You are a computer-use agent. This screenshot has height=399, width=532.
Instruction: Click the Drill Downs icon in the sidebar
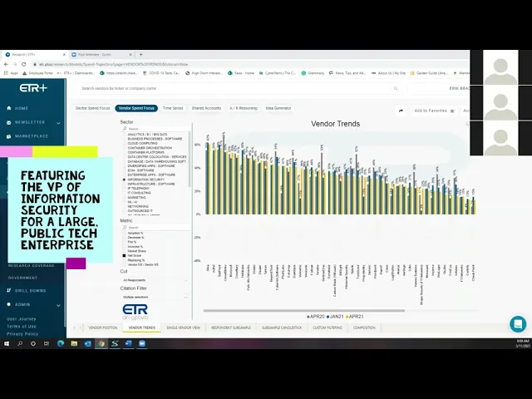(9, 290)
